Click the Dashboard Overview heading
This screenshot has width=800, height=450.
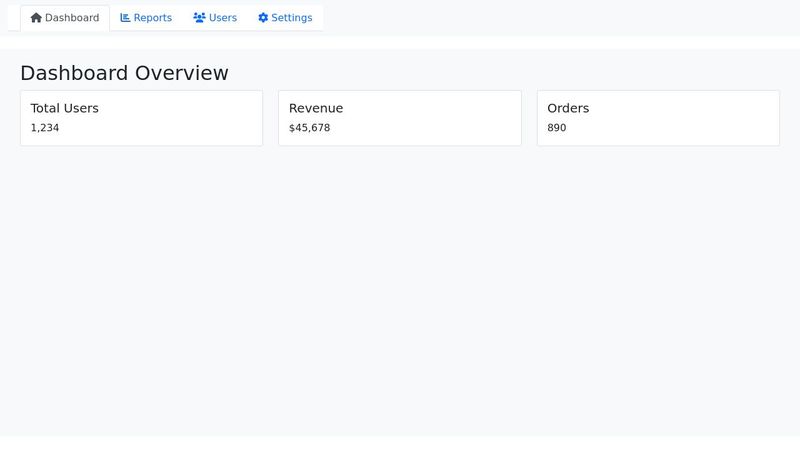pyautogui.click(x=124, y=73)
